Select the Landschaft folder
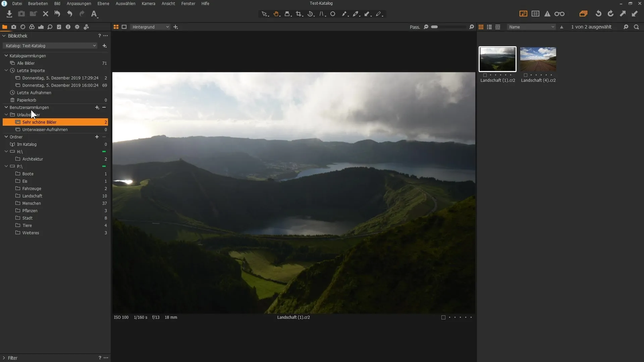644x362 pixels. click(32, 196)
